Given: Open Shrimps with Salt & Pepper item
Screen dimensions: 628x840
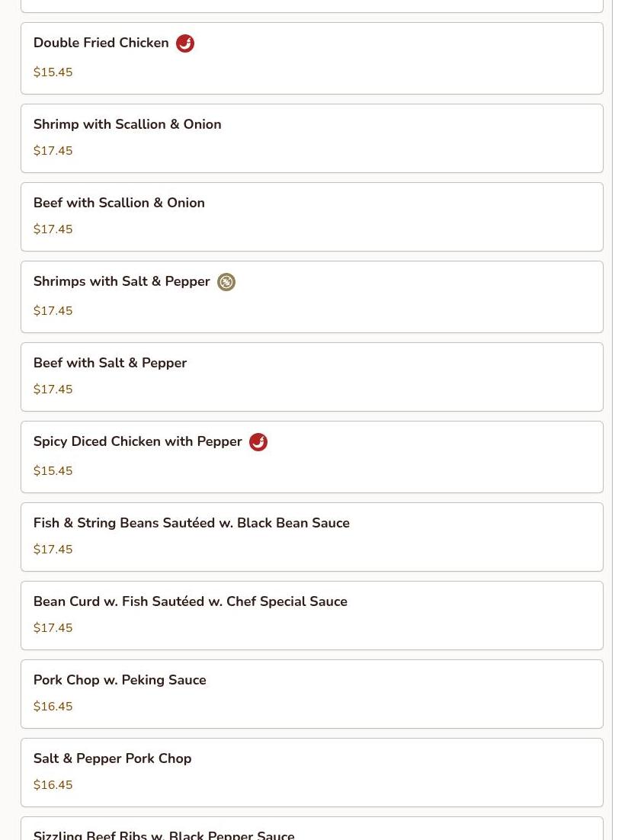Looking at the screenshot, I should (x=121, y=282).
